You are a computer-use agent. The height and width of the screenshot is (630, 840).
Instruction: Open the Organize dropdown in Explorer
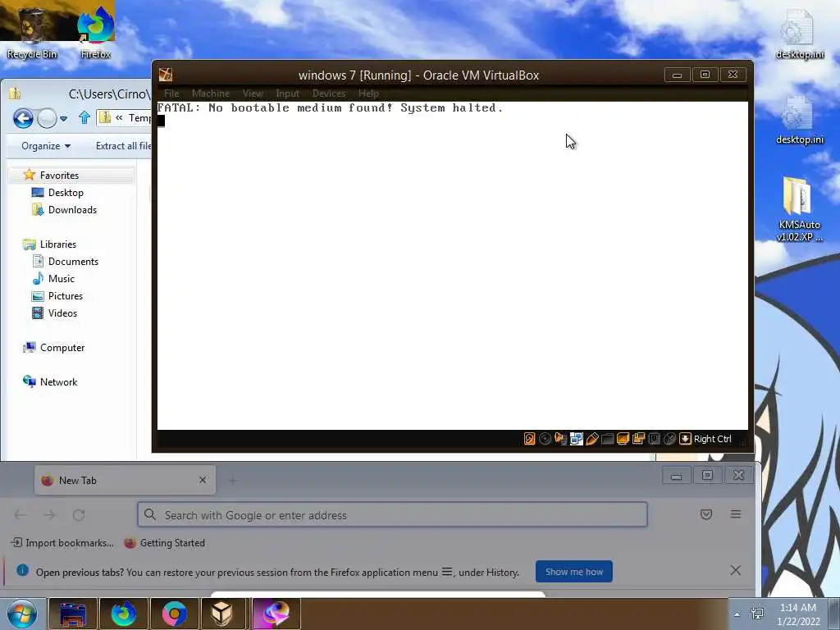tap(46, 146)
